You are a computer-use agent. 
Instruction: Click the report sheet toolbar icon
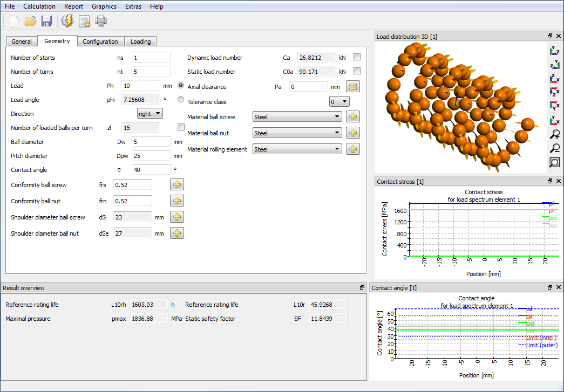click(85, 21)
